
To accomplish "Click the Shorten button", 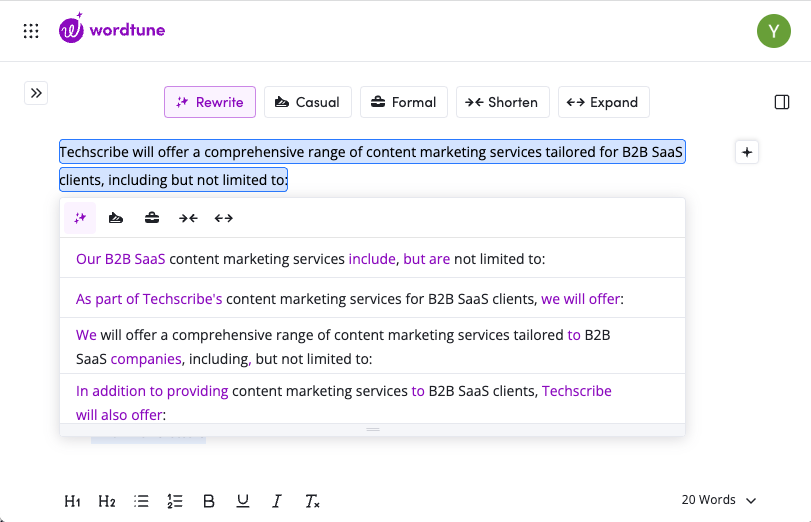I will pyautogui.click(x=503, y=102).
